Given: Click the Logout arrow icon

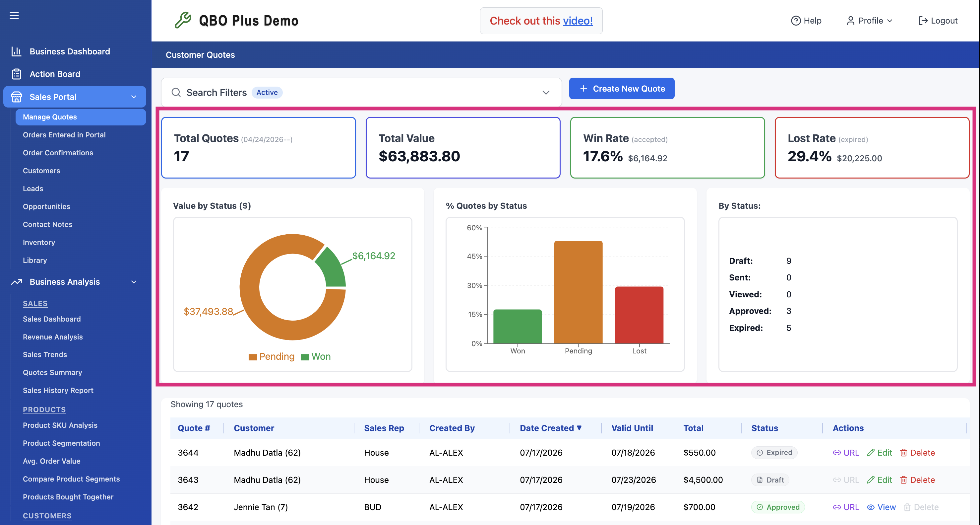Looking at the screenshot, I should (923, 21).
